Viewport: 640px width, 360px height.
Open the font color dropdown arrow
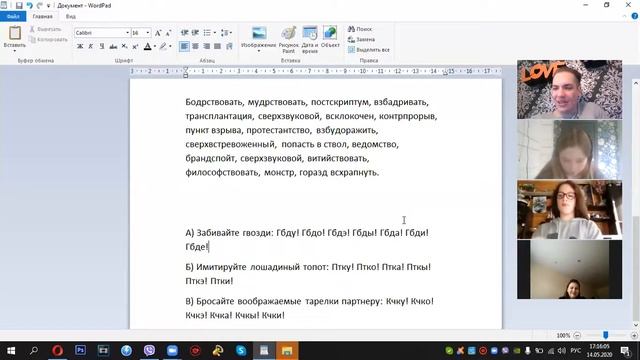[x=155, y=47]
